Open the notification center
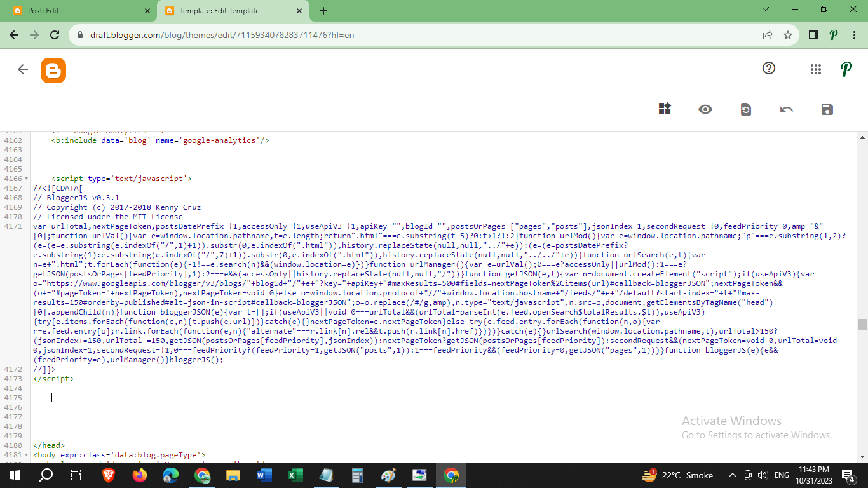Viewport: 868px width, 488px height. [x=848, y=475]
